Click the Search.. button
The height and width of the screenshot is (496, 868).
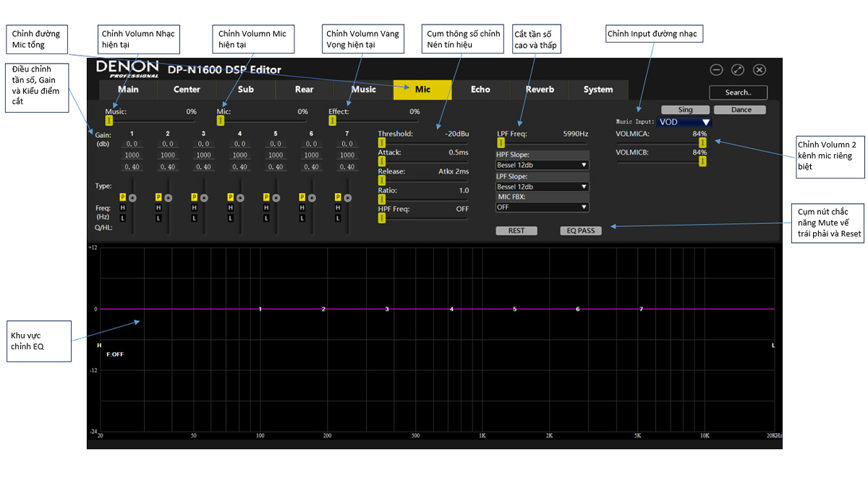click(x=738, y=93)
